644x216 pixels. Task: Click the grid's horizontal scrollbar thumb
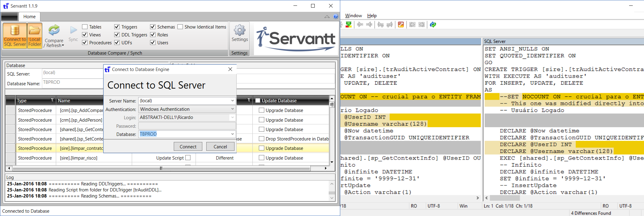click(161, 168)
